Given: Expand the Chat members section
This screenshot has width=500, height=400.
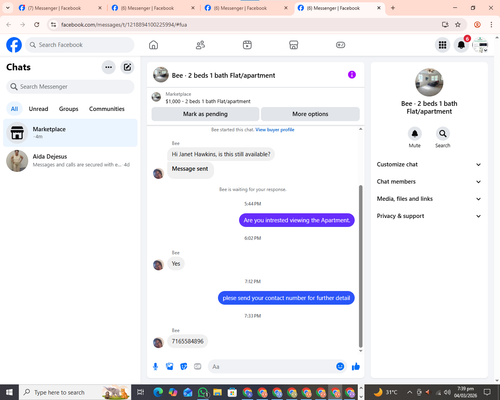Looking at the screenshot, I should (x=429, y=182).
